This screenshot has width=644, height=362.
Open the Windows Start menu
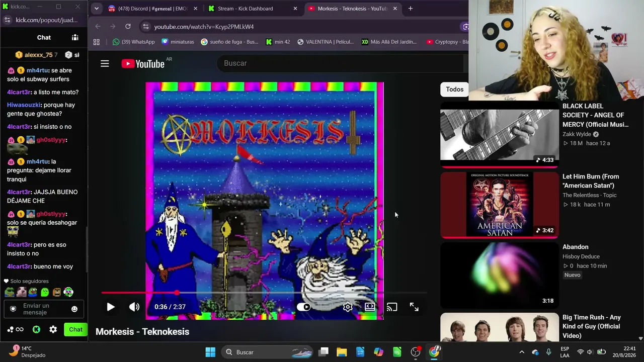[x=210, y=352]
